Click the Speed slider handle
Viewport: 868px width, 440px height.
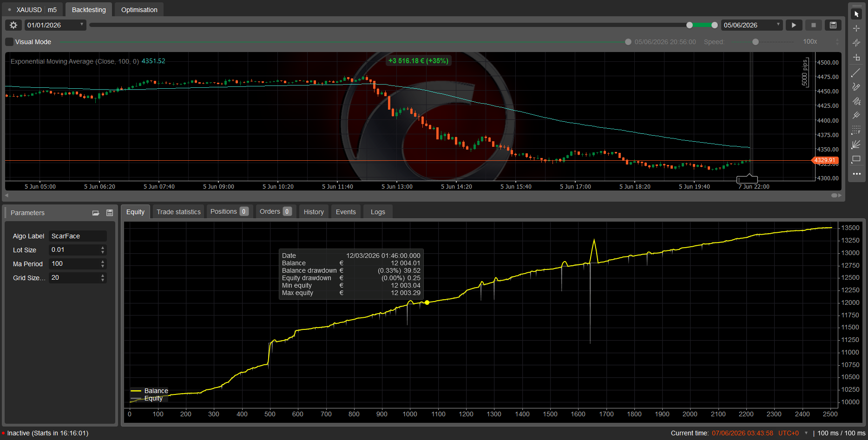[x=756, y=42]
